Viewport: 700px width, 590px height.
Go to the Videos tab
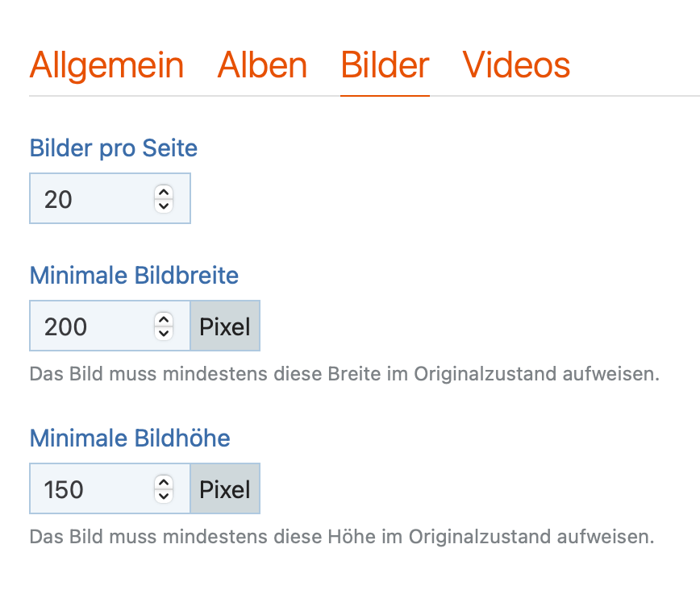pyautogui.click(x=516, y=65)
